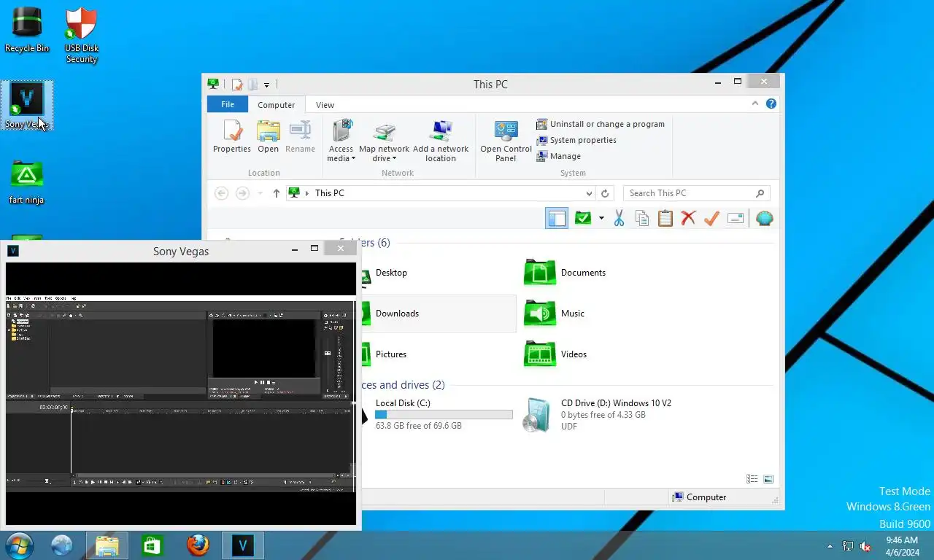Refresh the This PC location
This screenshot has width=934, height=560.
pyautogui.click(x=604, y=193)
